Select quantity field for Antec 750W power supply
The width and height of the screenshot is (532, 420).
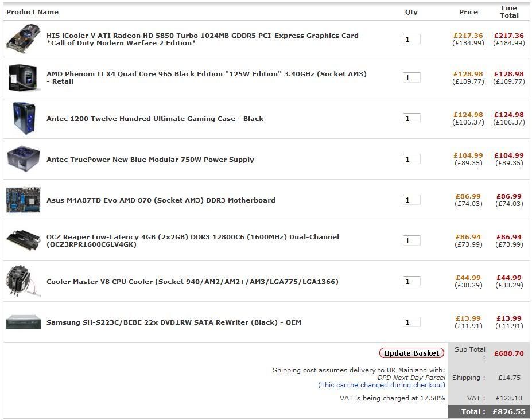coord(411,160)
